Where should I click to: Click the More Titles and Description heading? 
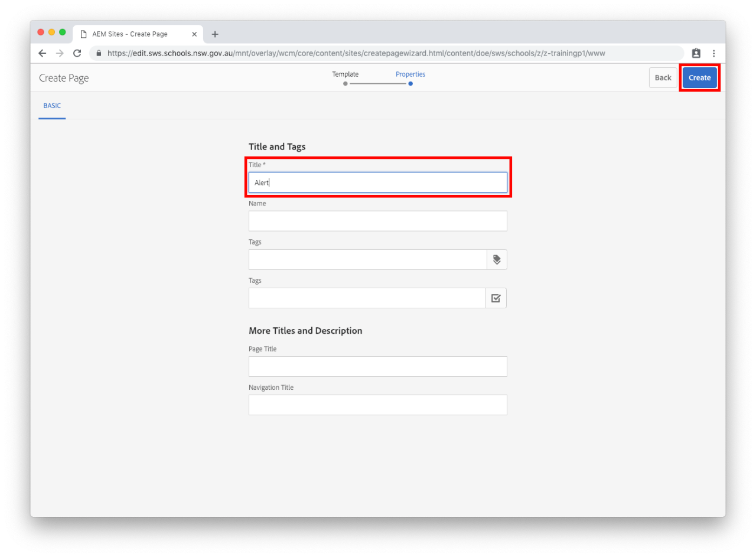(x=305, y=331)
